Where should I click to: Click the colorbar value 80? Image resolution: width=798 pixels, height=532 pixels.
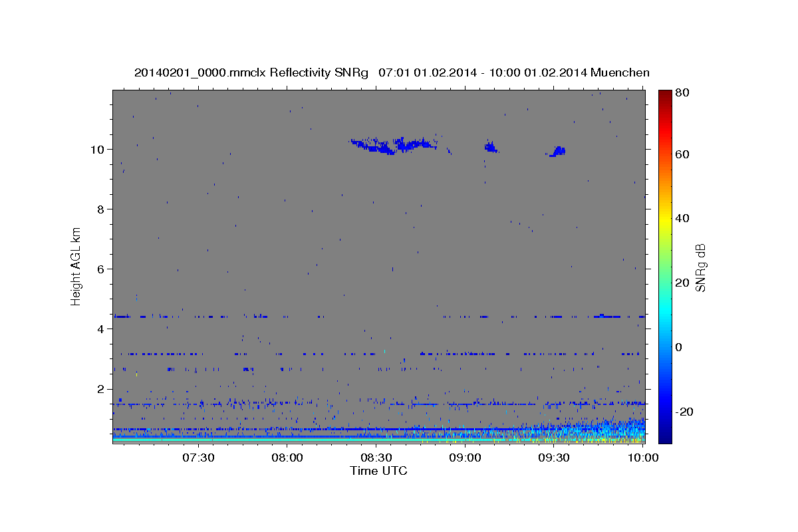click(682, 93)
